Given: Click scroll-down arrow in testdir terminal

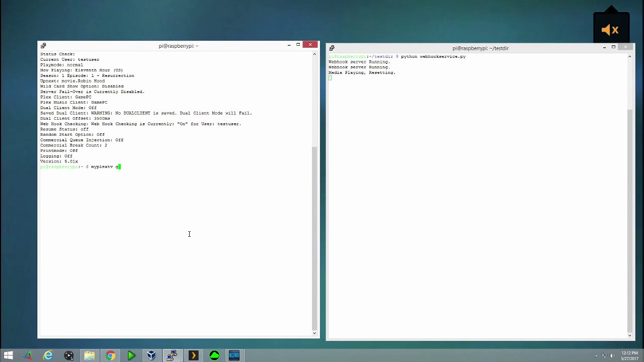Looking at the screenshot, I should (629, 335).
